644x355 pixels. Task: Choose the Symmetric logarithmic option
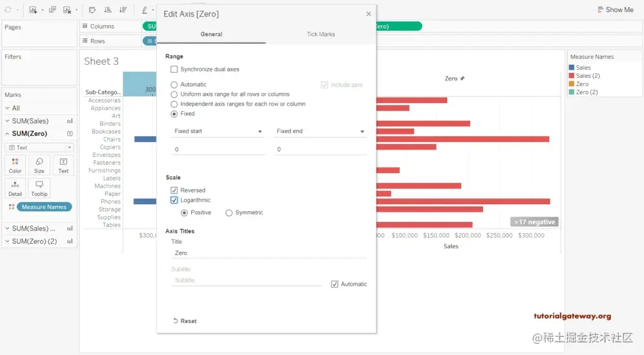(x=229, y=212)
